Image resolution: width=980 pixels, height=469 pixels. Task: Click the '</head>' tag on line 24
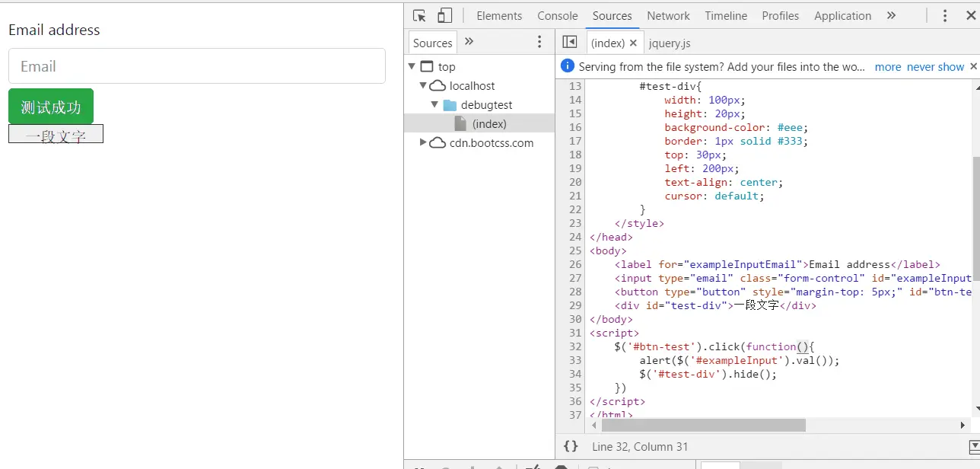tap(611, 237)
